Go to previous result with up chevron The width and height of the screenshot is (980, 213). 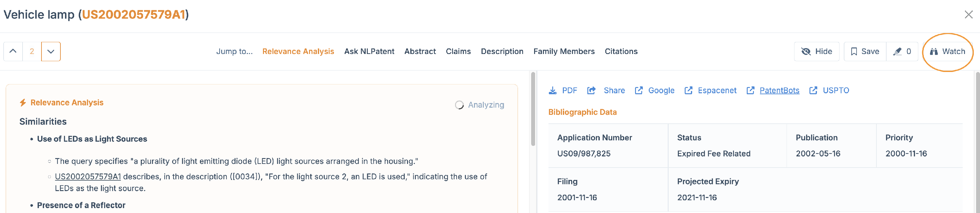tap(13, 51)
